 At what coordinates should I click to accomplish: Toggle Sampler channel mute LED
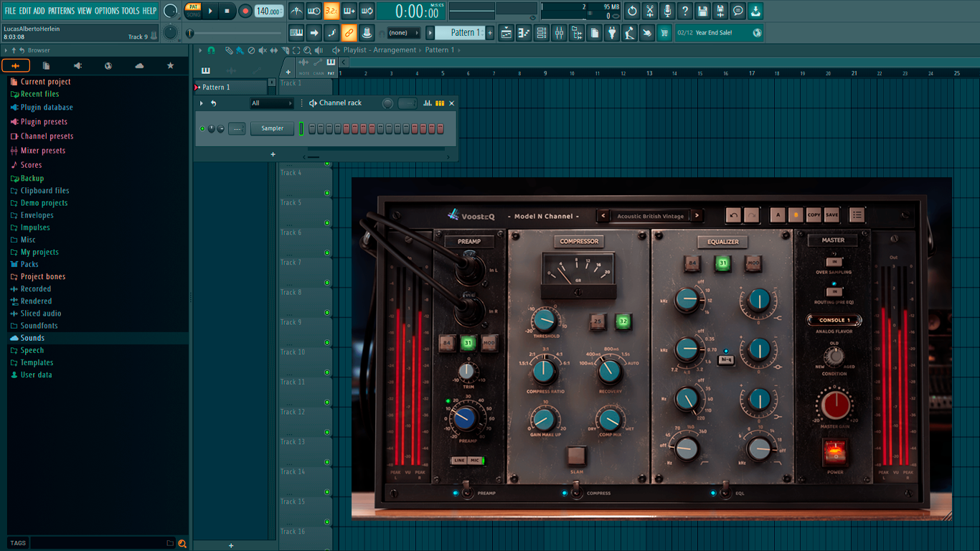coord(202,128)
